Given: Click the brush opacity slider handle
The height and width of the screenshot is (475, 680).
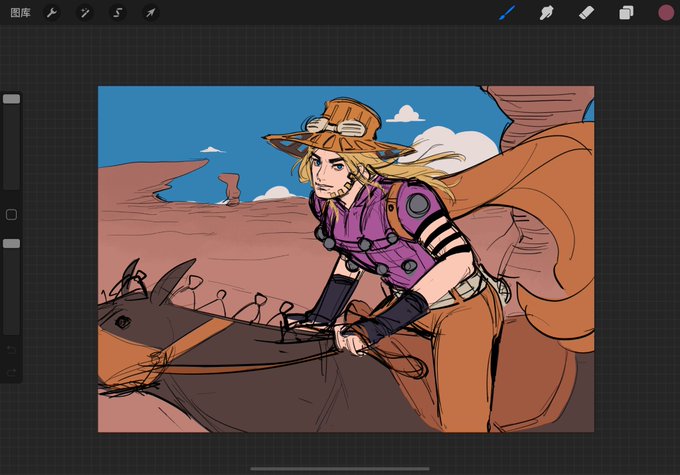Looking at the screenshot, I should 11,244.
